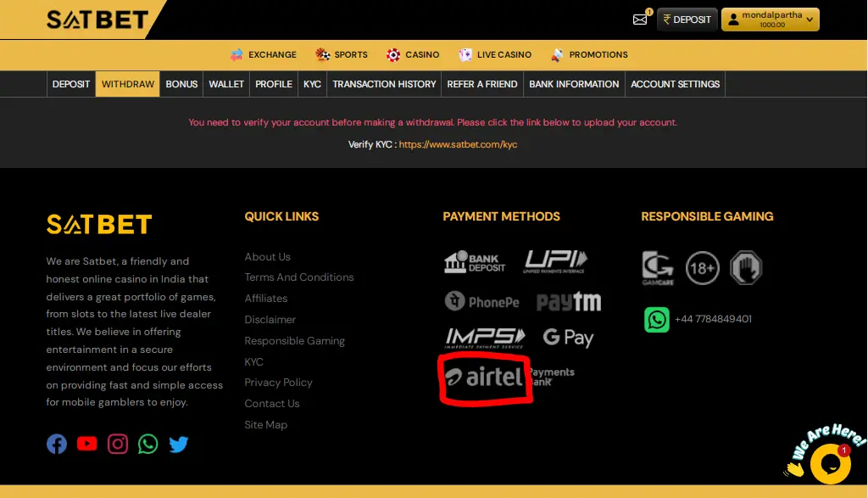
Task: Expand the mondalpartha account dropdown
Action: 770,20
